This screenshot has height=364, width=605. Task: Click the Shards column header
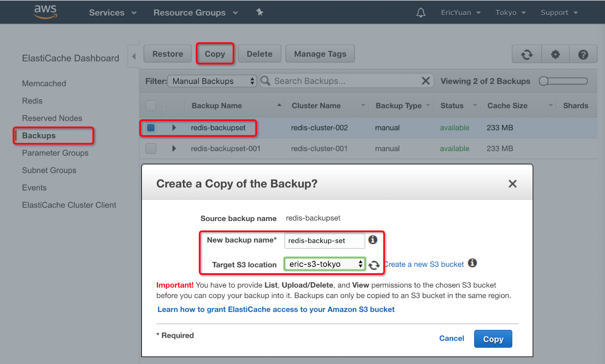(x=575, y=106)
